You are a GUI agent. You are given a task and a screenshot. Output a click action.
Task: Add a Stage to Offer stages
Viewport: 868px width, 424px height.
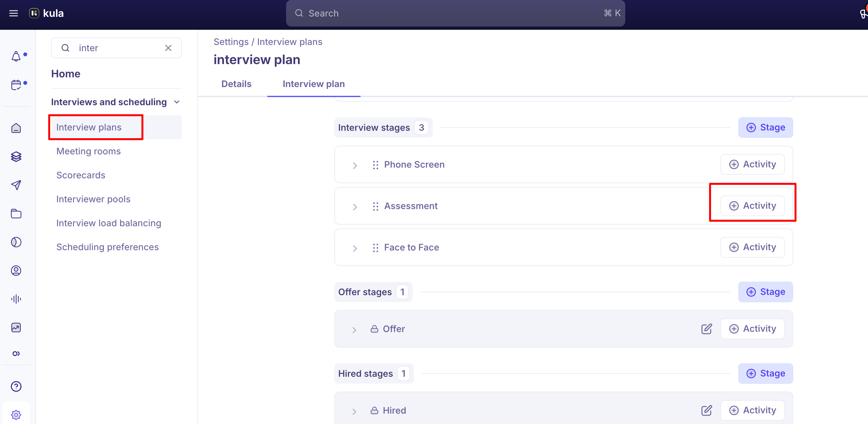click(x=765, y=292)
